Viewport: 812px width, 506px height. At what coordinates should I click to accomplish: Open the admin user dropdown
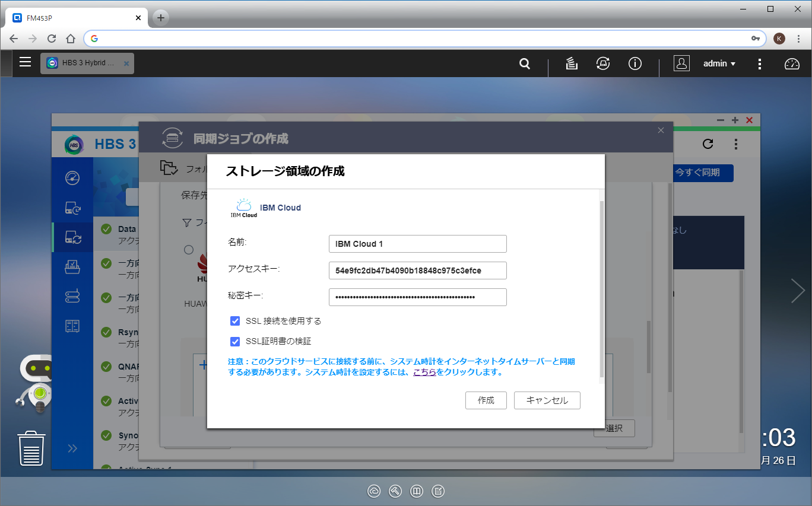coord(719,63)
